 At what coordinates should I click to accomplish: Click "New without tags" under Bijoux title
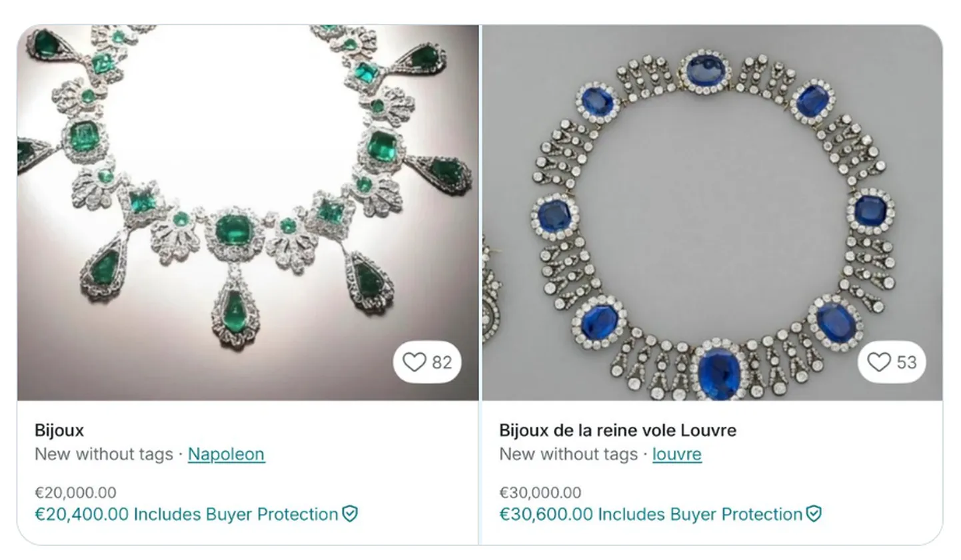pyautogui.click(x=103, y=454)
